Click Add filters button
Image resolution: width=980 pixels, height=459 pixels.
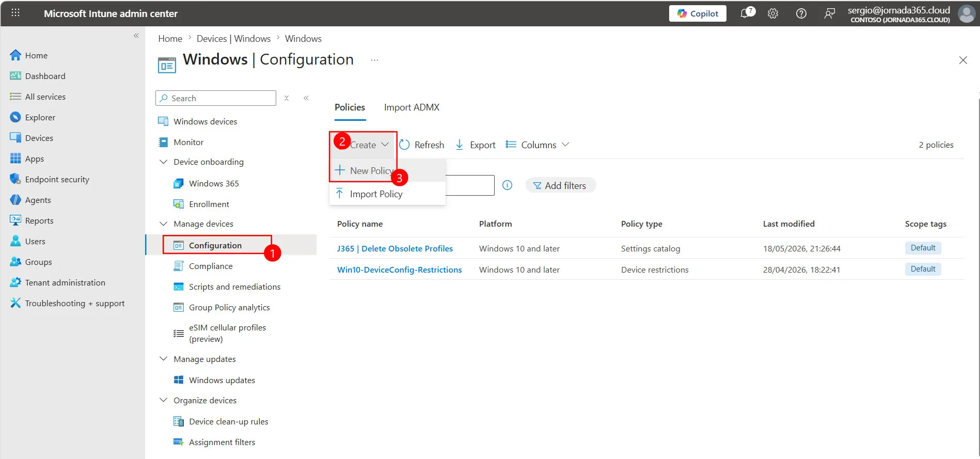pos(560,185)
